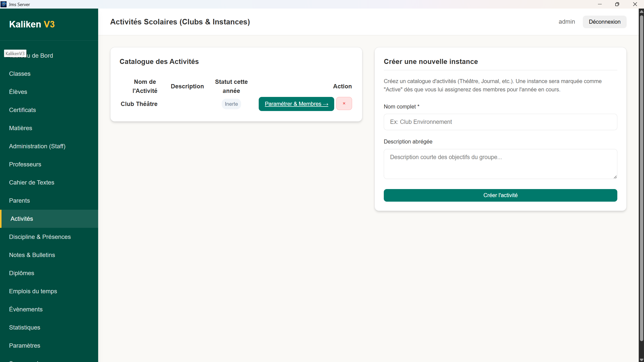Screen dimensions: 644x362
Task: Click the Kaliken V3 logo
Action: (32, 24)
